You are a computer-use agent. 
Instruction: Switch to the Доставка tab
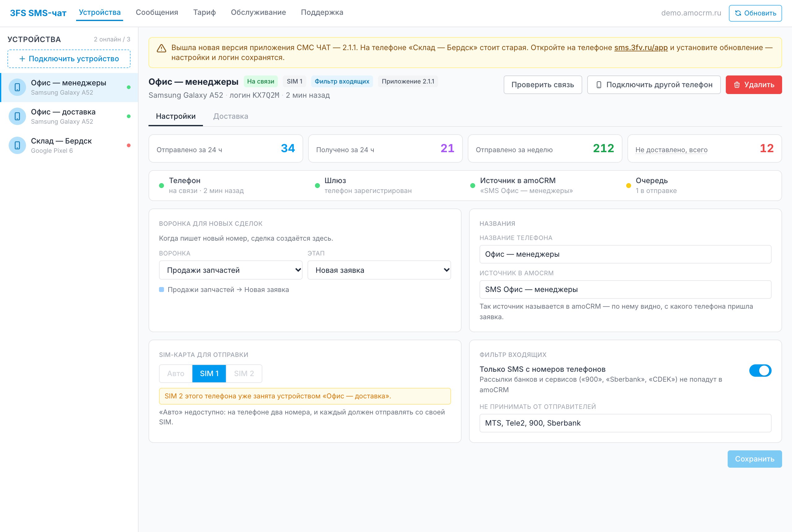(231, 116)
